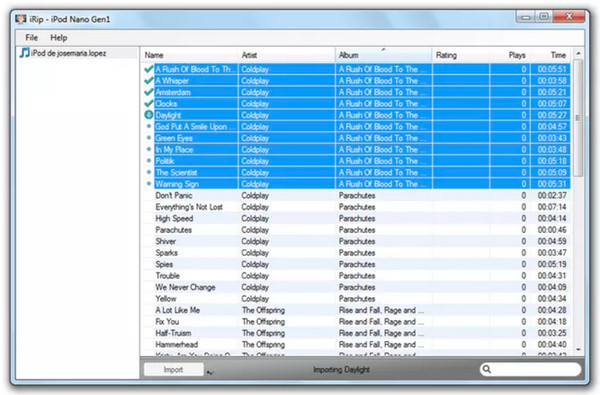Sort by the Album column header
600x395 pixels.
[x=349, y=55]
